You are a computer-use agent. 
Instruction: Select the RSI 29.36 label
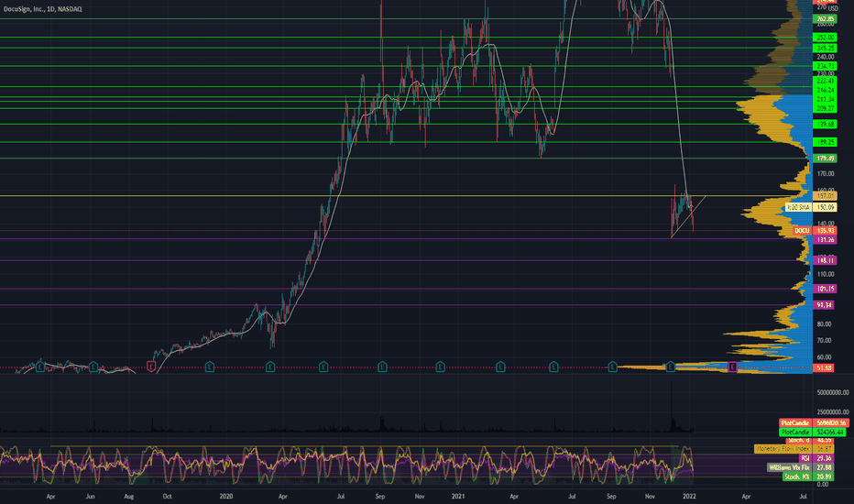[x=817, y=459]
